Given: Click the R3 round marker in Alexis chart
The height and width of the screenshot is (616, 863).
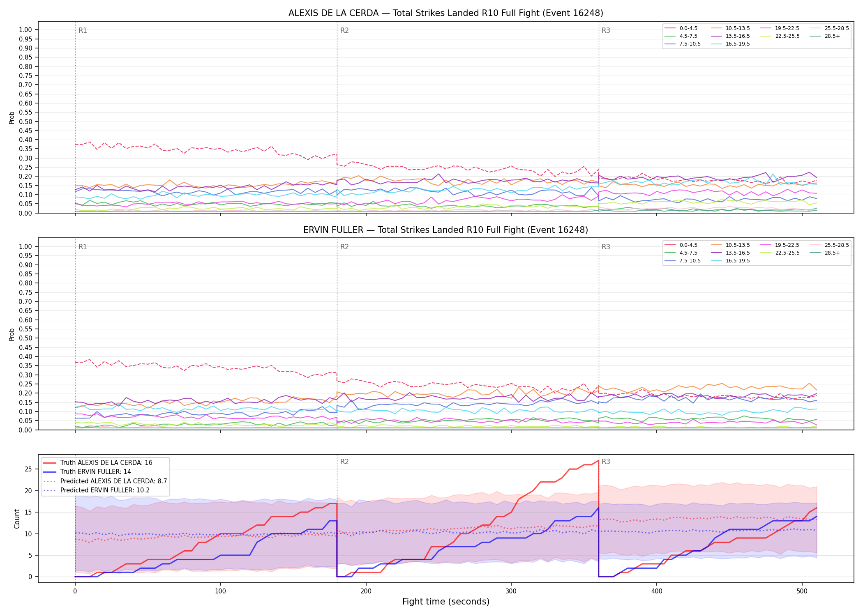Looking at the screenshot, I should (x=606, y=30).
